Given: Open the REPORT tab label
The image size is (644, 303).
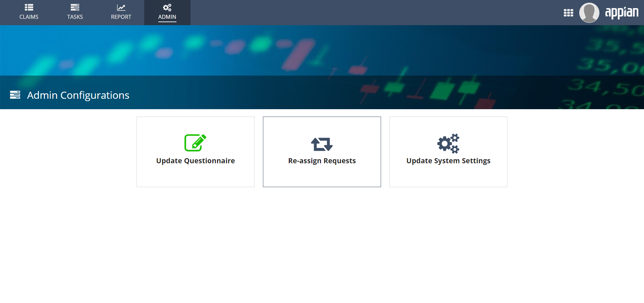Looking at the screenshot, I should 121,17.
